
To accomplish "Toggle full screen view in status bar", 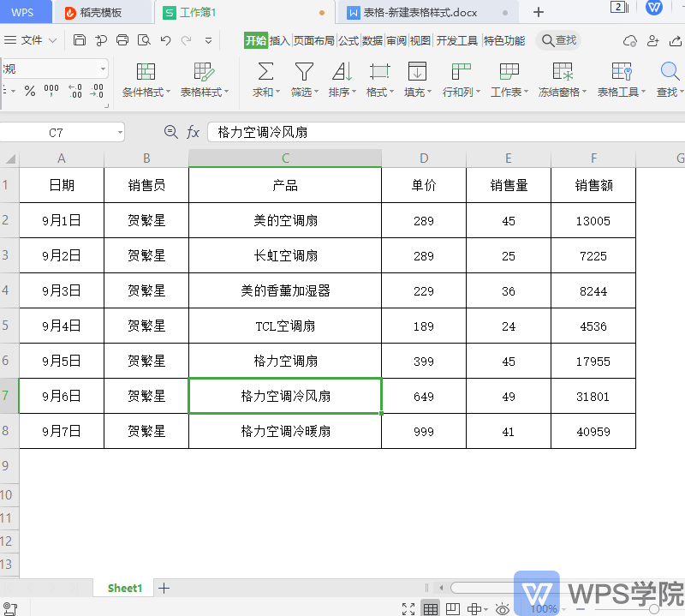I will point(408,608).
